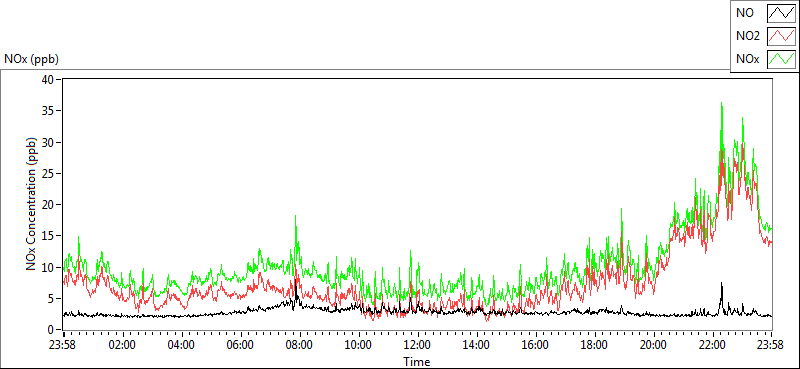
Task: Click the x-axis end time 23:58
Action: 771,345
